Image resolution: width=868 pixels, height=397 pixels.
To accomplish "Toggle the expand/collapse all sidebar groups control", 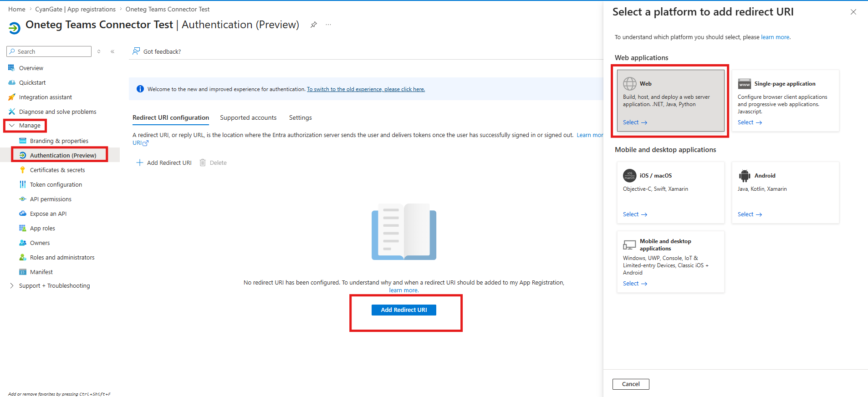I will click(x=99, y=51).
